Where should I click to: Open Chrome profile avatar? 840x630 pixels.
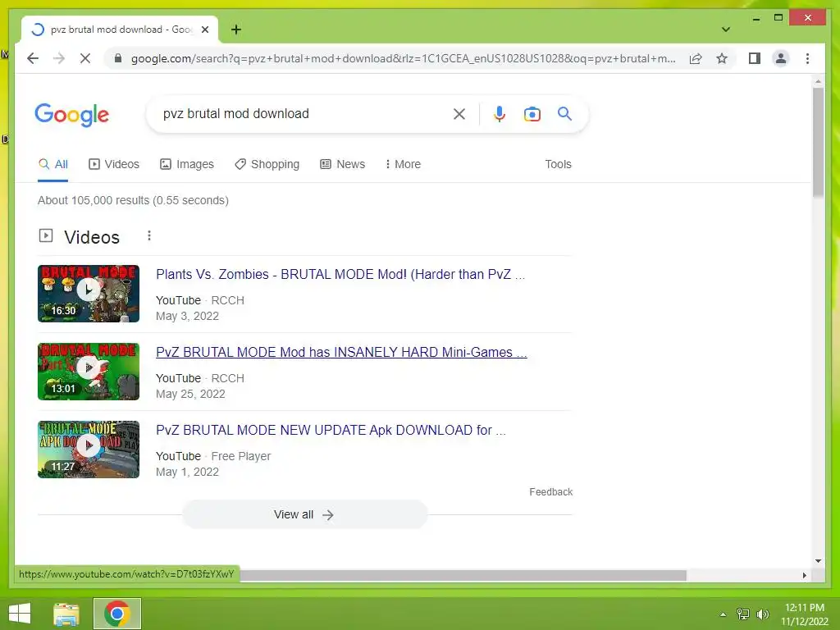[x=781, y=58]
